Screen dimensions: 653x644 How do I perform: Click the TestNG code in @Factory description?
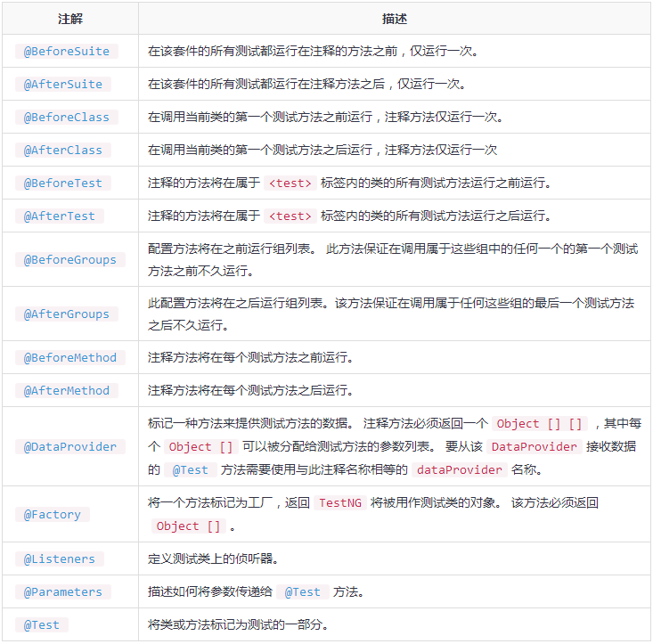[x=340, y=503]
